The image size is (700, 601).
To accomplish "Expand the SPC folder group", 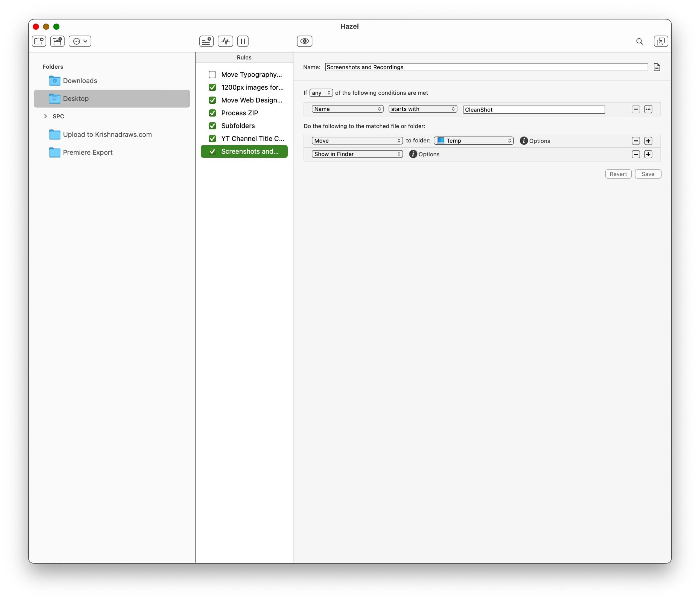I will click(x=45, y=116).
